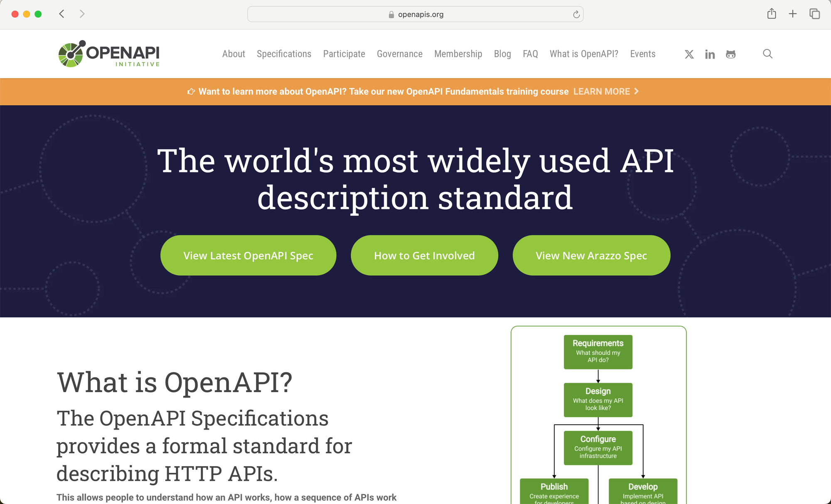Image resolution: width=831 pixels, height=504 pixels.
Task: Open the LinkedIn social icon
Action: point(710,54)
